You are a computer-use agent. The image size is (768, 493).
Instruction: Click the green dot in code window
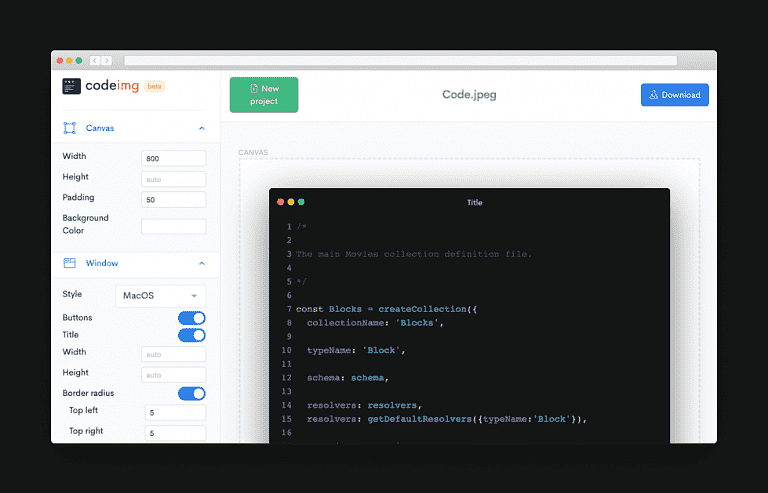301,202
